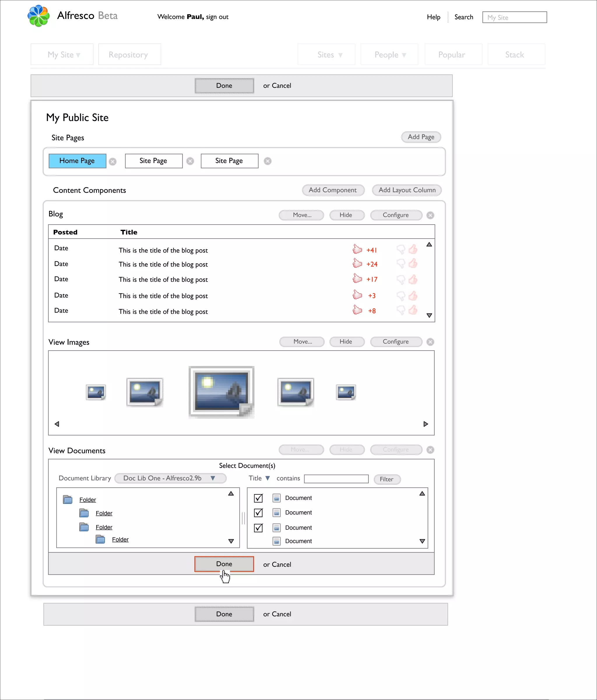Click folder tree's scroll-down arrow
Image resolution: width=597 pixels, height=700 pixels.
pos(231,541)
